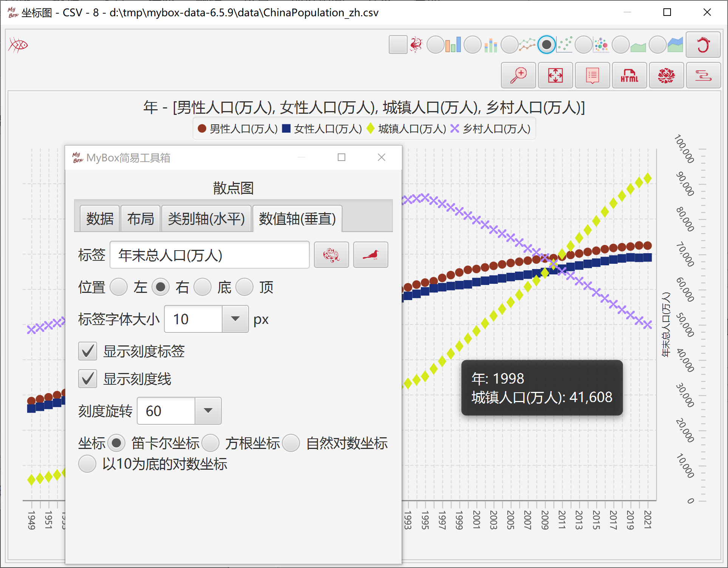This screenshot has width=728, height=568.
Task: Select the stacked area chart radio button
Action: [658, 45]
